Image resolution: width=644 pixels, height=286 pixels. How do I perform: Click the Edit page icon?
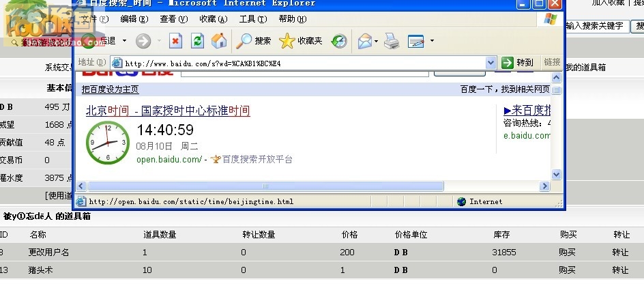(x=415, y=41)
